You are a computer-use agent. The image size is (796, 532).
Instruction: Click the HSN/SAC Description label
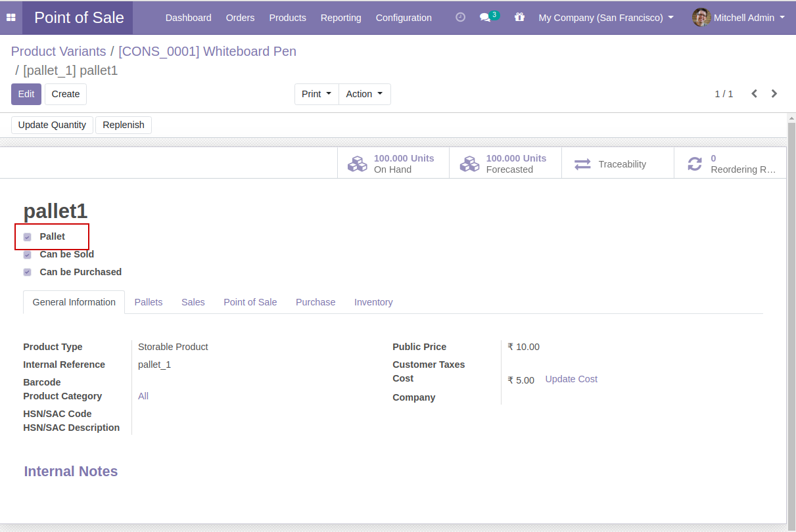[x=72, y=428]
